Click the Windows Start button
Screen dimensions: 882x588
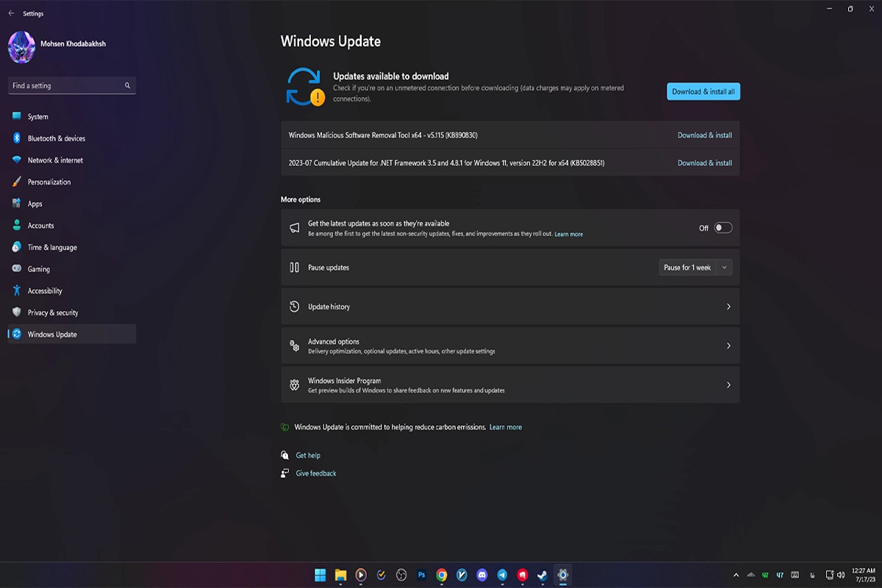click(x=320, y=576)
